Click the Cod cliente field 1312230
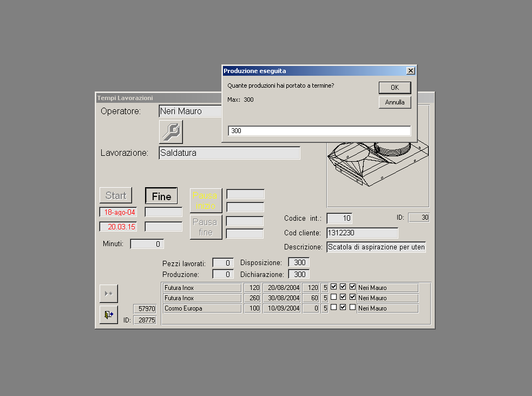532x396 pixels. tap(363, 233)
